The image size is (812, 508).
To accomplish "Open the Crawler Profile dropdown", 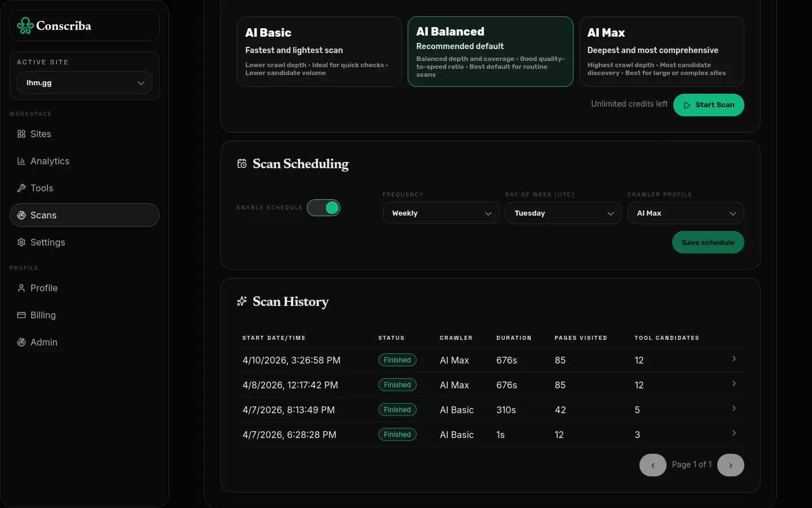I will (x=685, y=213).
